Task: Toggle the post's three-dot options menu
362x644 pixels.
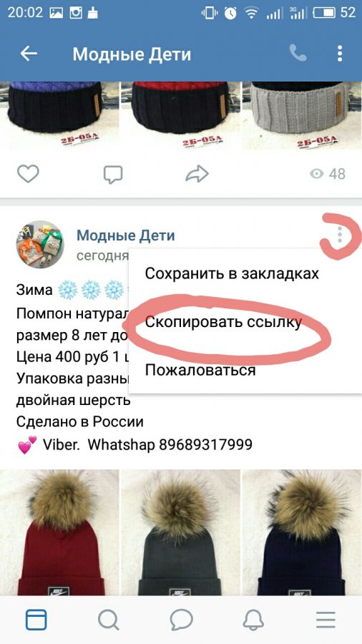Action: click(x=339, y=235)
